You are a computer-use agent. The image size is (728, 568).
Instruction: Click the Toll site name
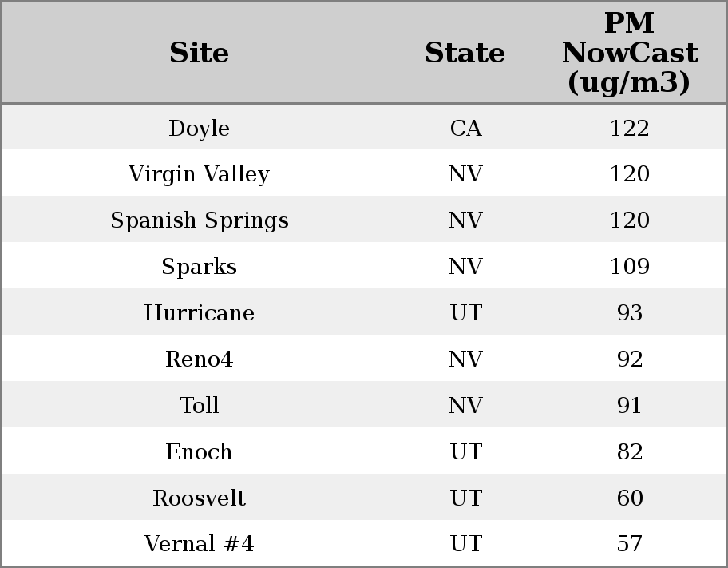coord(199,406)
